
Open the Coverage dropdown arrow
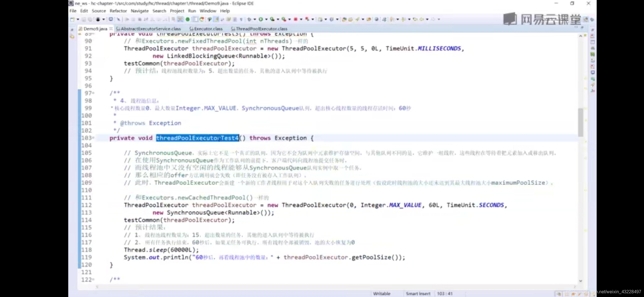[278, 19]
